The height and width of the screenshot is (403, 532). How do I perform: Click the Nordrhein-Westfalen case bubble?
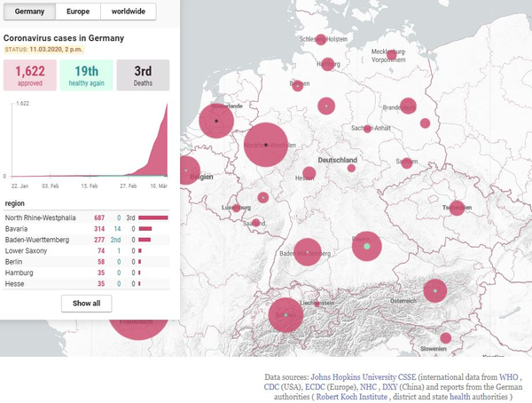266,145
